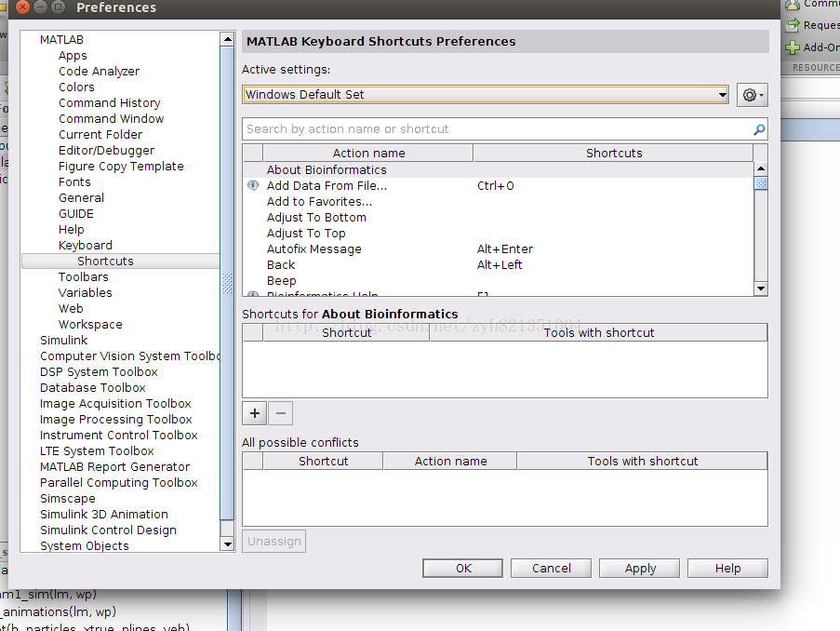Select Help in the preferences tree

tap(72, 230)
